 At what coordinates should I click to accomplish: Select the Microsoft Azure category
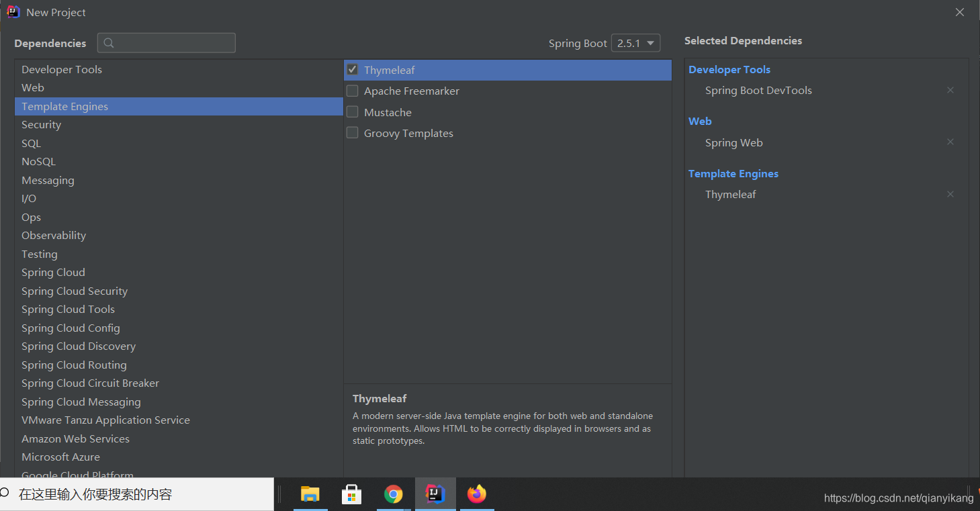click(x=179, y=457)
